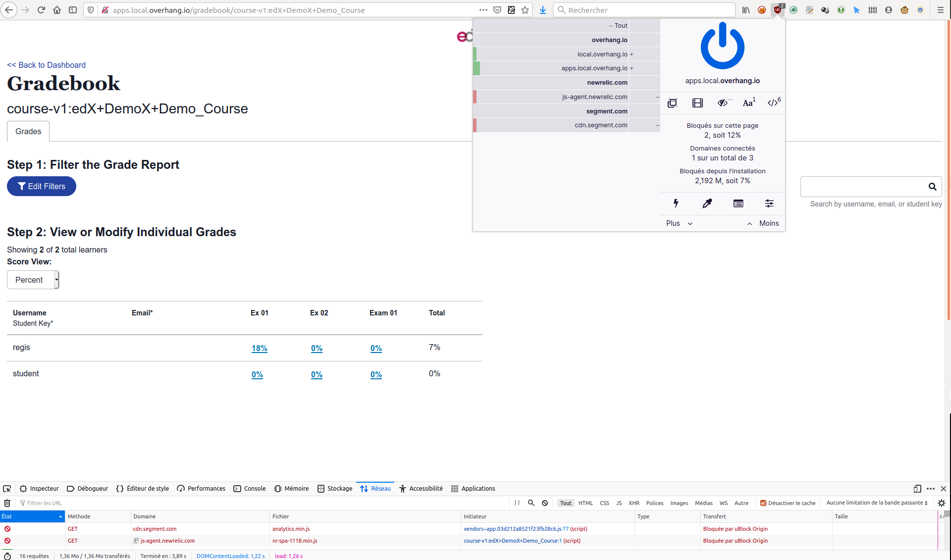Disable JavaScript on this site (</> icon)
Screen dimensions: 951x560
coord(772,102)
